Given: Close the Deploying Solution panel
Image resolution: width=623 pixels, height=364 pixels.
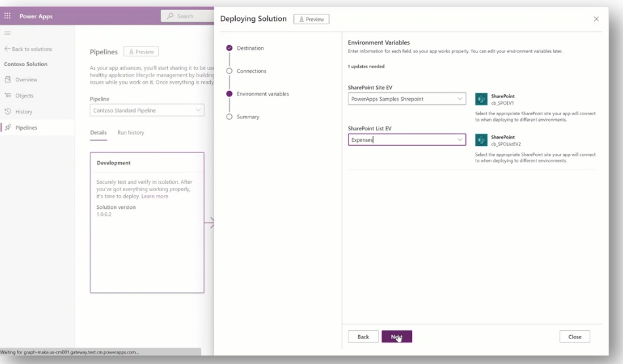Looking at the screenshot, I should click(x=596, y=19).
